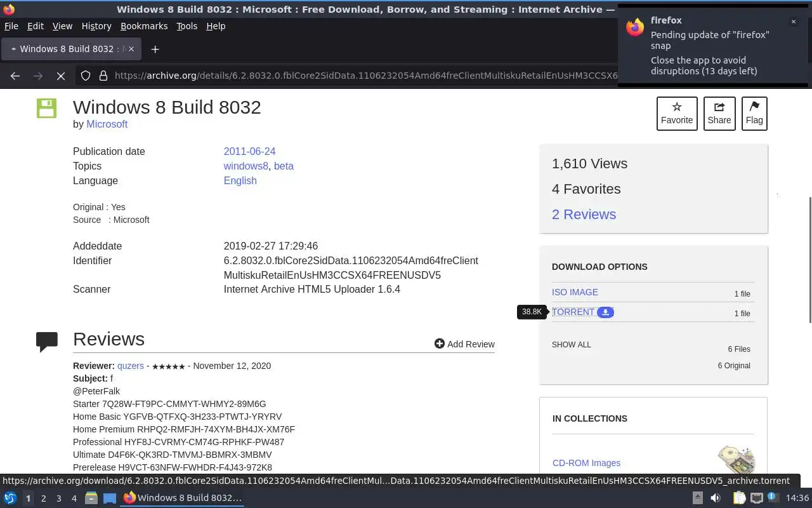812x508 pixels.
Task: Jump to the 2 Reviews link
Action: coord(584,214)
